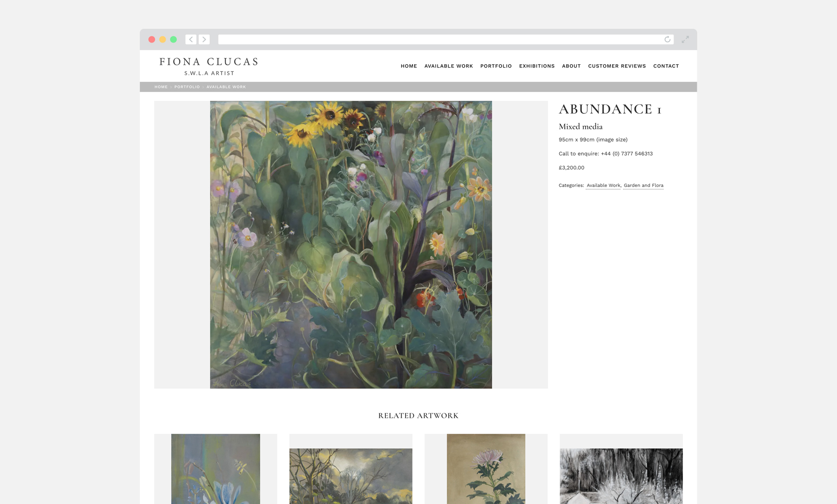
Task: Open the black and white woodland thumbnail
Action: [621, 476]
